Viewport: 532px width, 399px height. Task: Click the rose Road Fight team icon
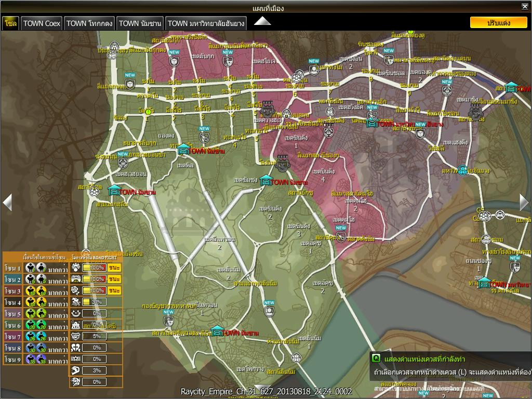[x=76, y=290]
